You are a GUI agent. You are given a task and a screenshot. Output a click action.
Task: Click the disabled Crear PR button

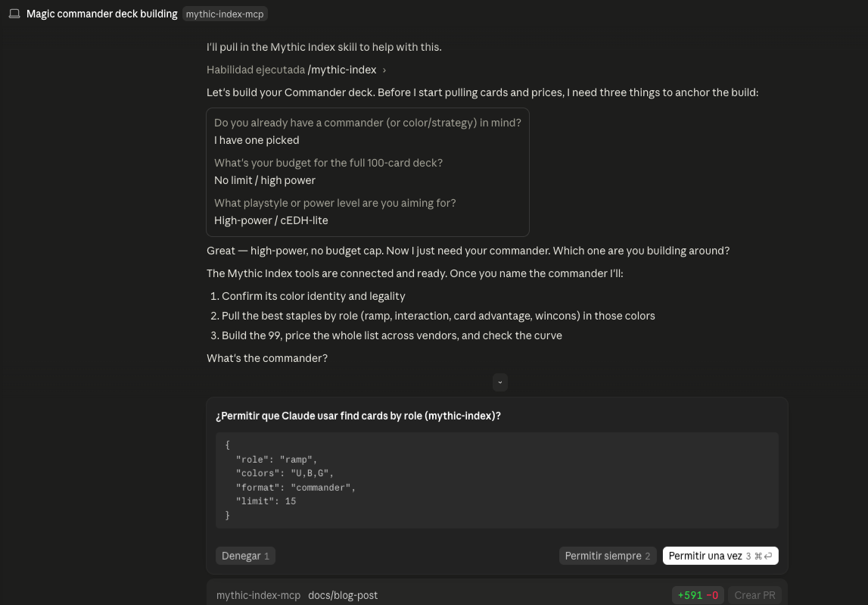[x=754, y=595]
